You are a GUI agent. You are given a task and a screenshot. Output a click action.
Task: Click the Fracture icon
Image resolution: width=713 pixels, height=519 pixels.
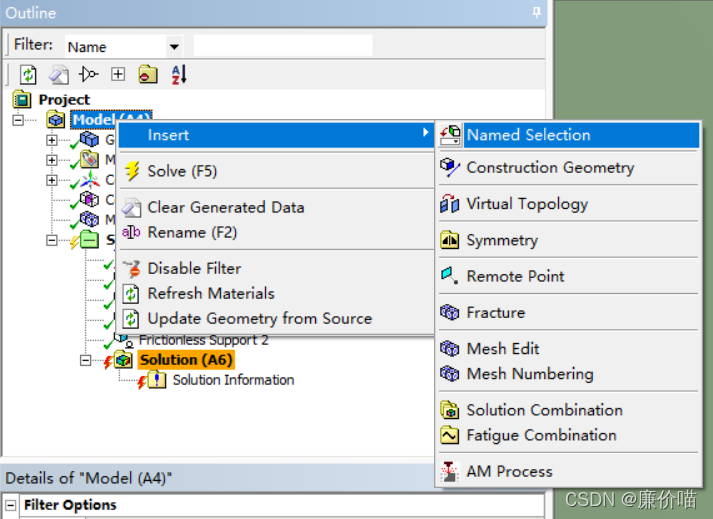pyautogui.click(x=450, y=312)
